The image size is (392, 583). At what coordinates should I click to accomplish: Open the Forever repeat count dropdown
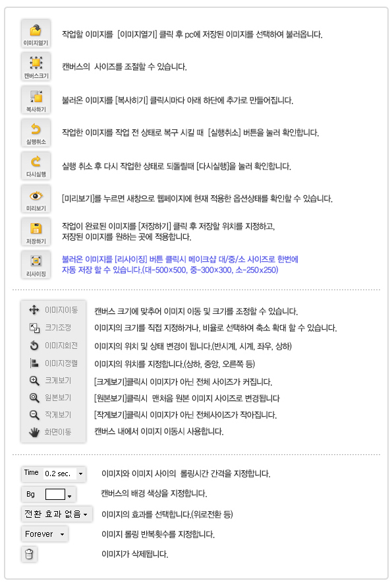[45, 534]
